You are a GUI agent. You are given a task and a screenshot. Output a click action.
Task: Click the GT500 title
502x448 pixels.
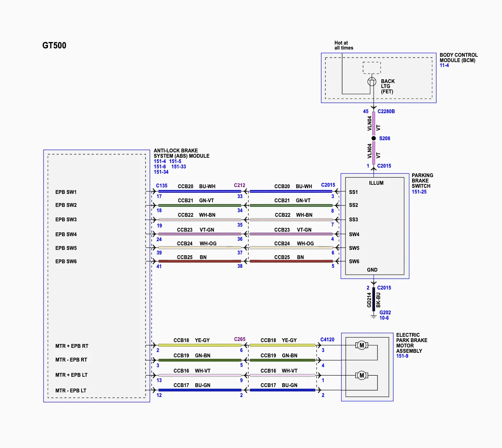click(x=54, y=46)
